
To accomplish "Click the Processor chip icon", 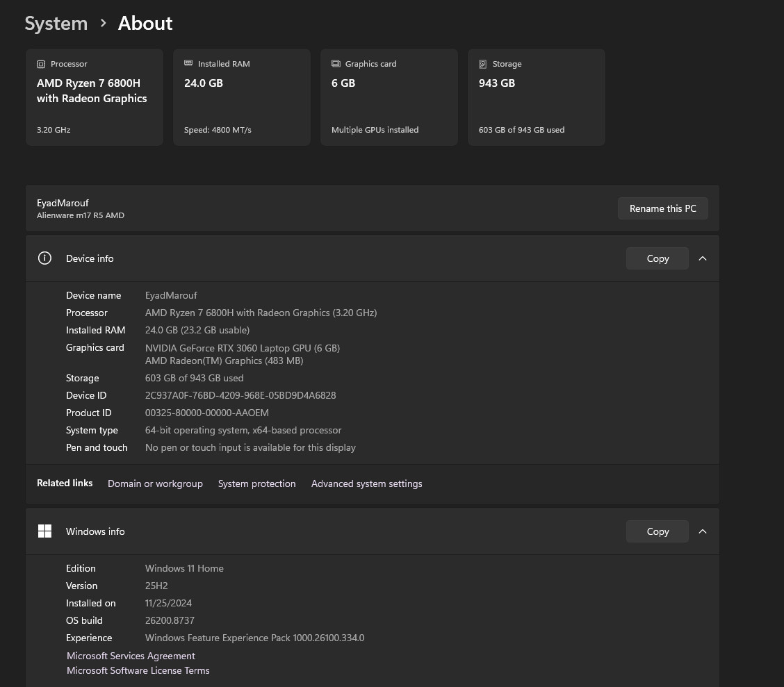I will [x=41, y=64].
